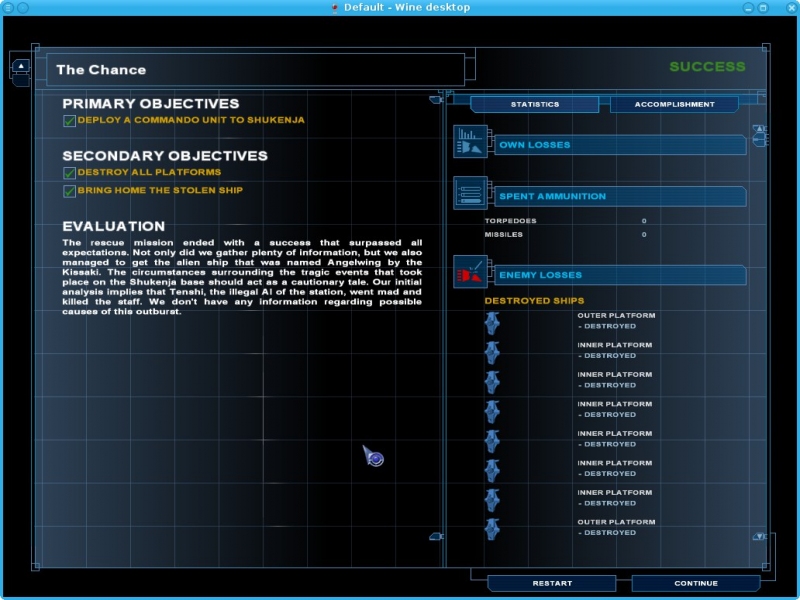Click the scroll-down arrow of the statistics list
Viewport: 800px width, 600px height.
coord(759,537)
